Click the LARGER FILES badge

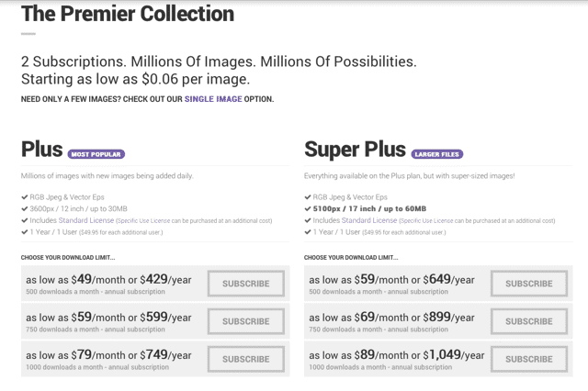coord(437,154)
